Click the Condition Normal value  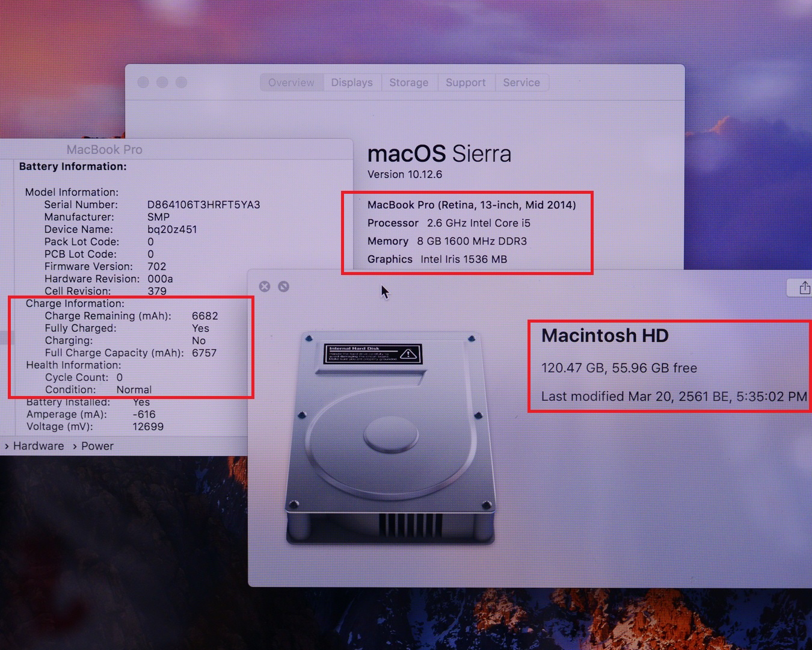(134, 390)
